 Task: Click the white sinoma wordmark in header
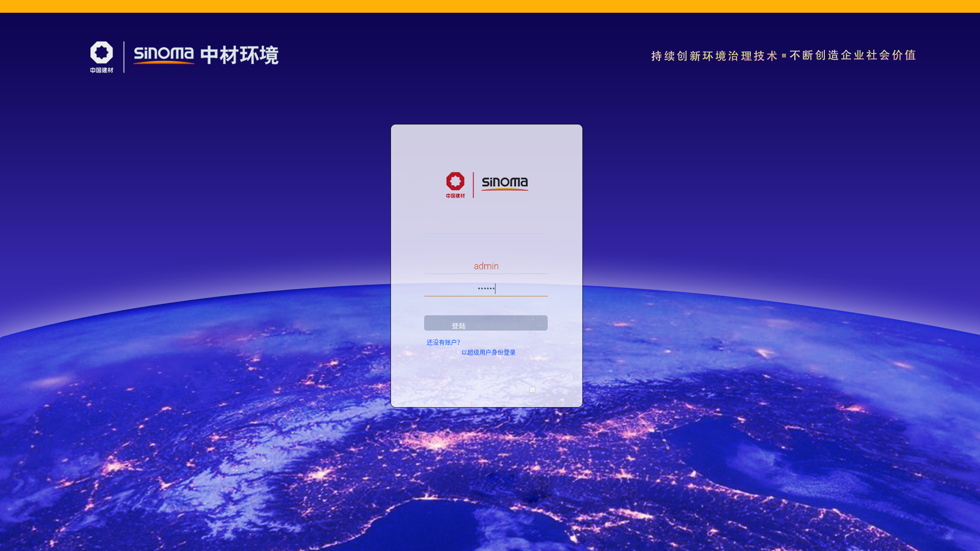click(163, 54)
